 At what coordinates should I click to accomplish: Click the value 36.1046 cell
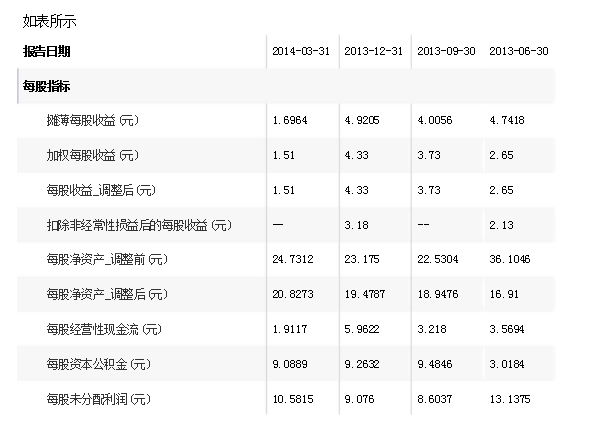(x=510, y=259)
